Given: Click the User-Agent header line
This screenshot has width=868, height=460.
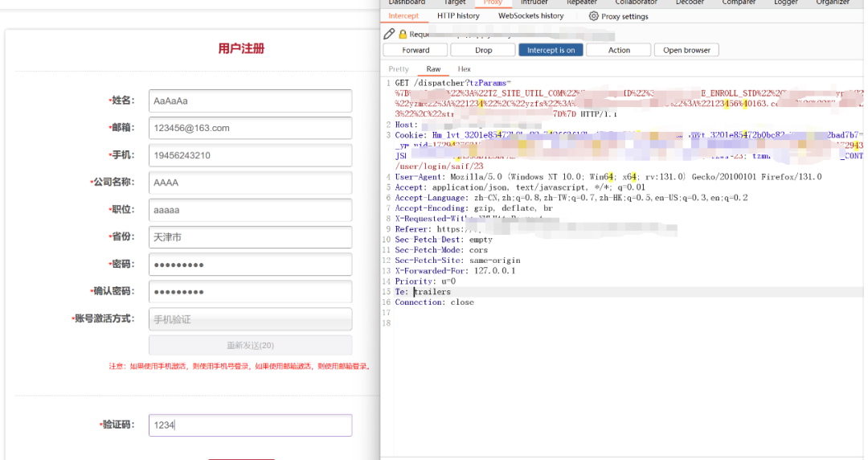Looking at the screenshot, I should (608, 177).
